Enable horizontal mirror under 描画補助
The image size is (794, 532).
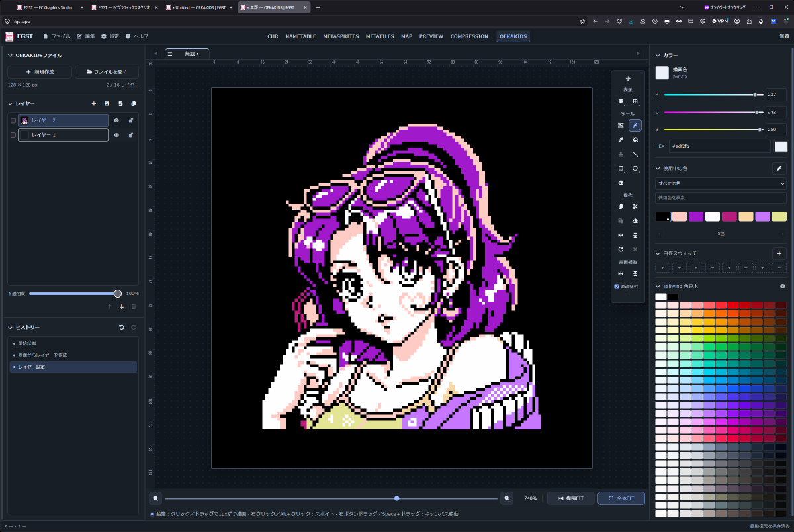[x=621, y=273]
